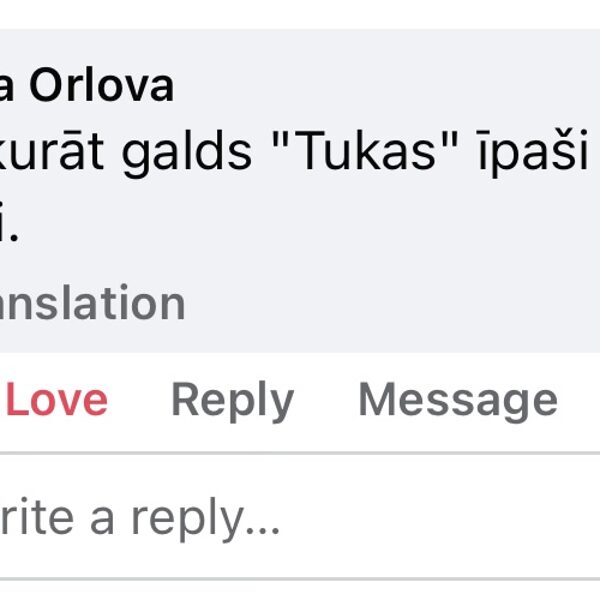Toggle the red Love reaction

tap(56, 401)
